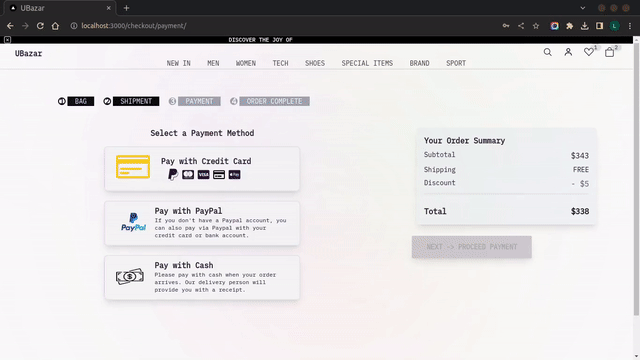This screenshot has width=640, height=360.
Task: Click the UBazar logo link
Action: point(28,53)
